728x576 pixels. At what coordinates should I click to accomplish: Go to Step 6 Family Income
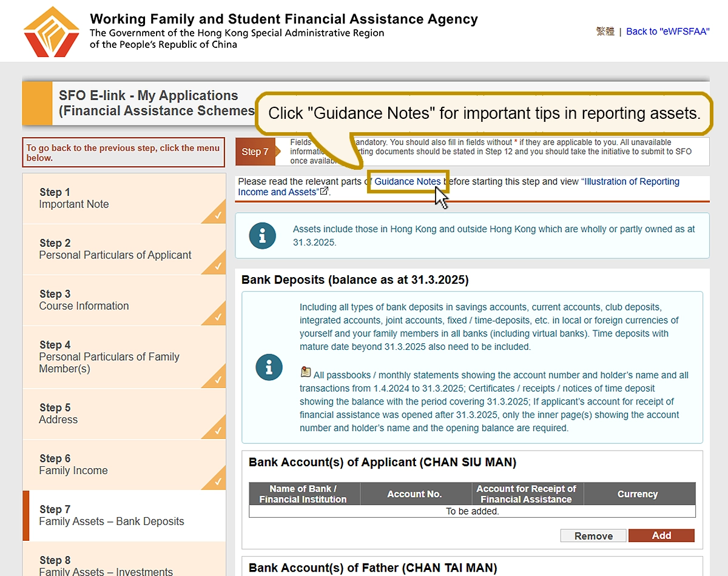click(x=124, y=464)
